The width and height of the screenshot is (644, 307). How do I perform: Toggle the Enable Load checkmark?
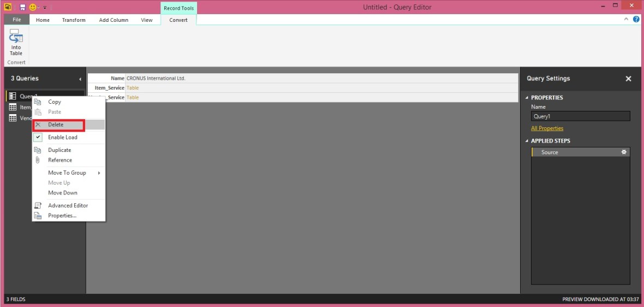(38, 137)
